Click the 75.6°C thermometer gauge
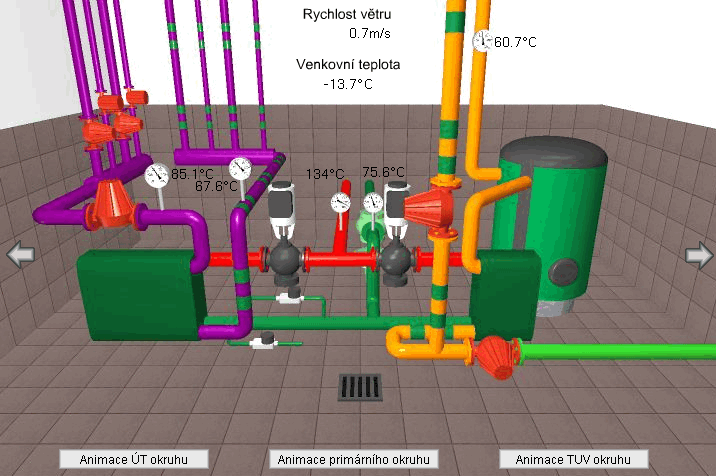 (x=373, y=203)
